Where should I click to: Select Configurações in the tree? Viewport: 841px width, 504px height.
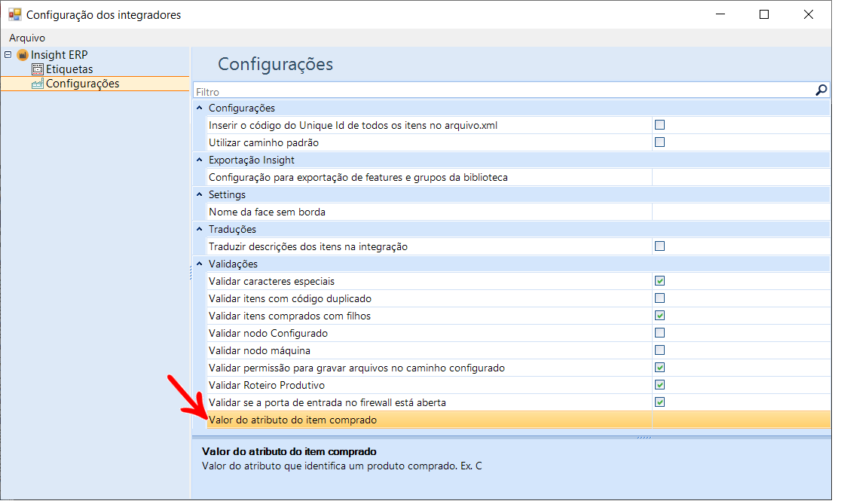click(83, 84)
